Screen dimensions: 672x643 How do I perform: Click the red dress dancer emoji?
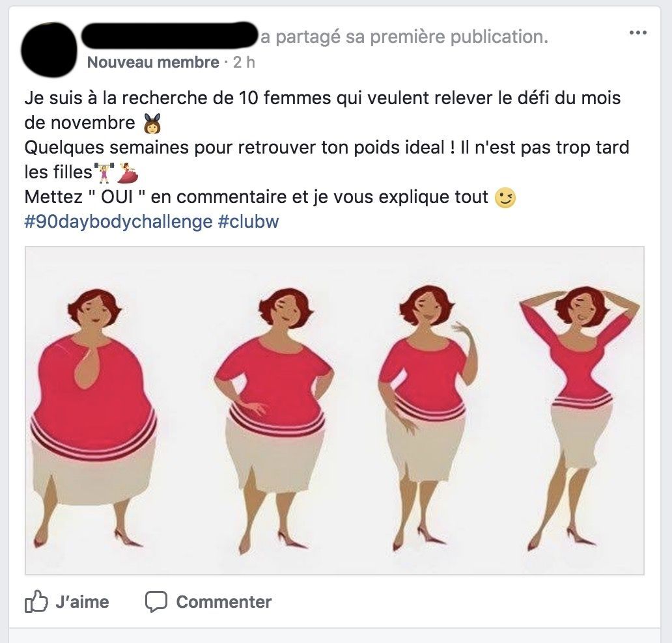pyautogui.click(x=128, y=172)
